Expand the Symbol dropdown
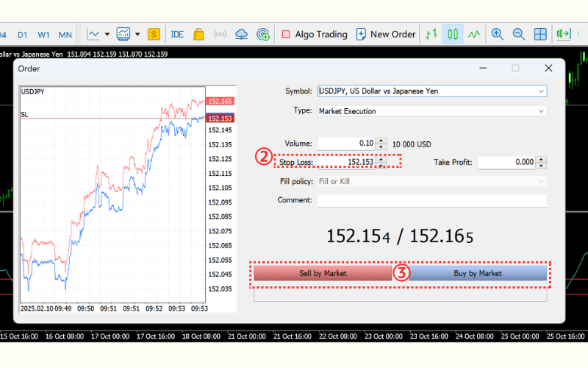The width and height of the screenshot is (588, 368). pos(541,91)
